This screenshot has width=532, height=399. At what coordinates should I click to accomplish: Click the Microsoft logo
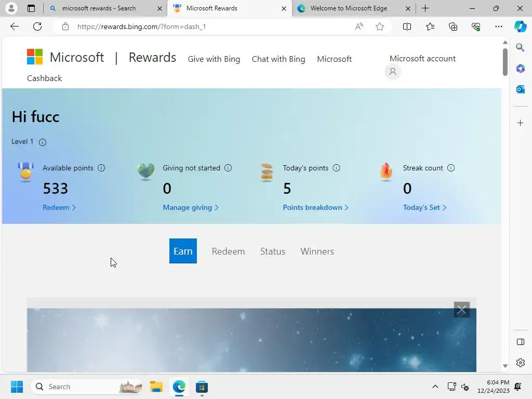[x=65, y=57]
